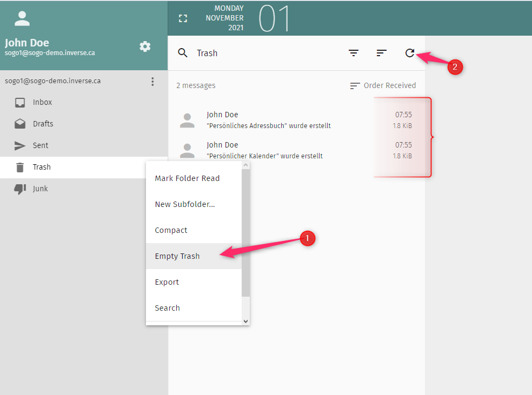This screenshot has height=395, width=532.
Task: Choose Empty Trash from context menu
Action: pos(177,256)
